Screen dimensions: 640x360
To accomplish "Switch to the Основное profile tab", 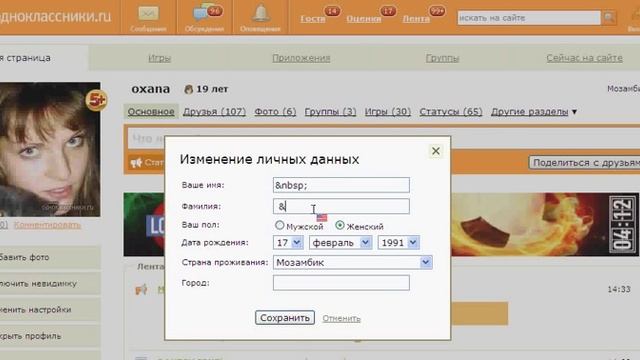I will click(151, 111).
